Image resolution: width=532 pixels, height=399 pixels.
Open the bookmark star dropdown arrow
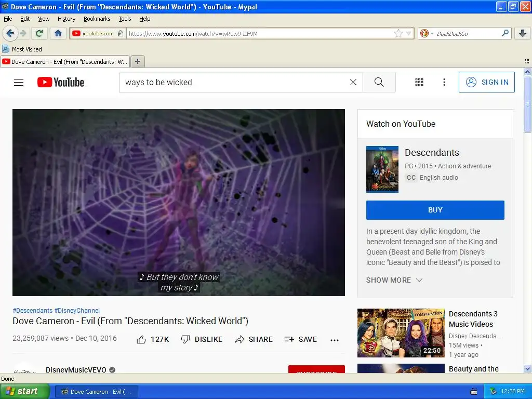click(409, 33)
